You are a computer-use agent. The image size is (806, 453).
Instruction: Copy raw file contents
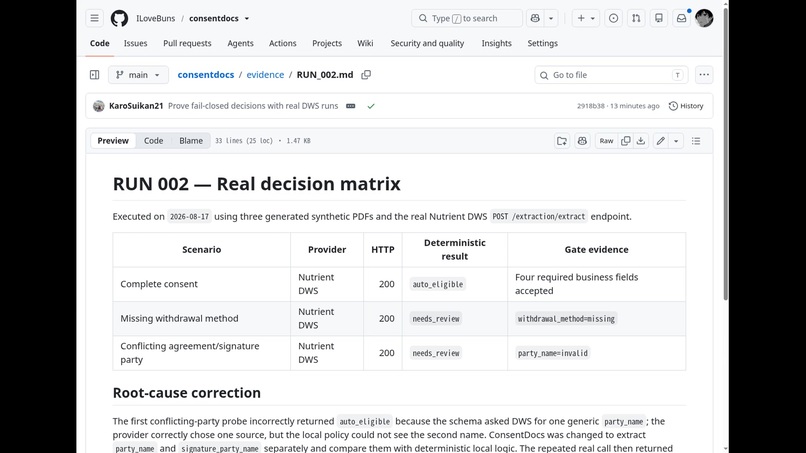point(626,141)
